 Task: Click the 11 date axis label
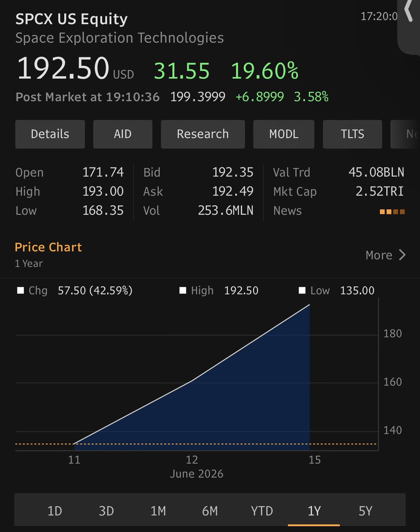[75, 460]
